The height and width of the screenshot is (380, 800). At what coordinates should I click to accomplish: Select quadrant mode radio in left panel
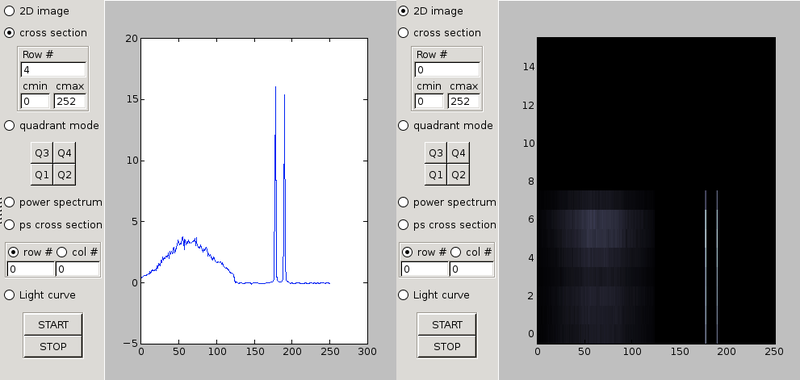[x=10, y=125]
